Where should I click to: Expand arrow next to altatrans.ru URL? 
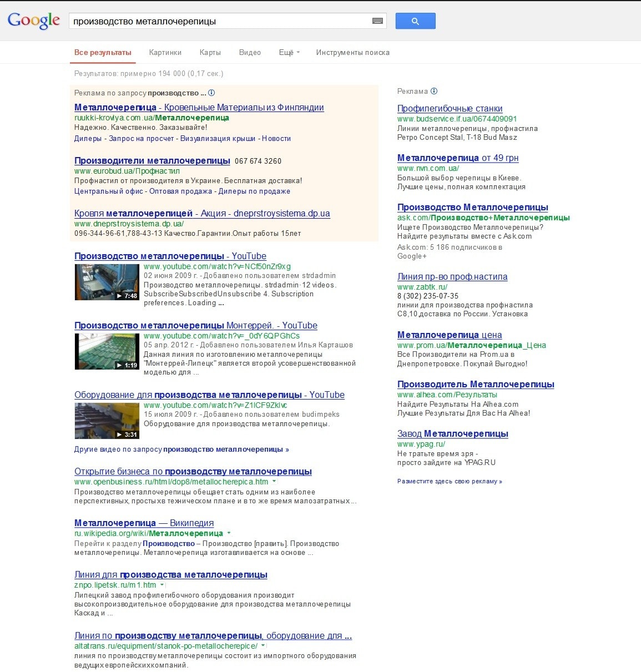coord(263,646)
